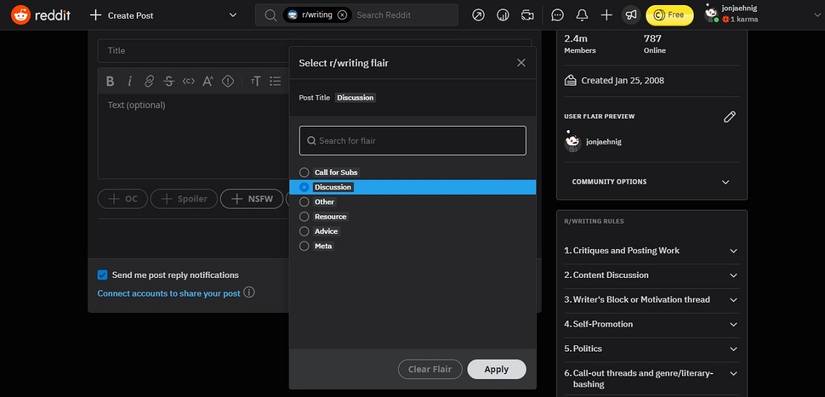Open info icon next to Connect accounts
The image size is (825, 397).
[x=249, y=292]
